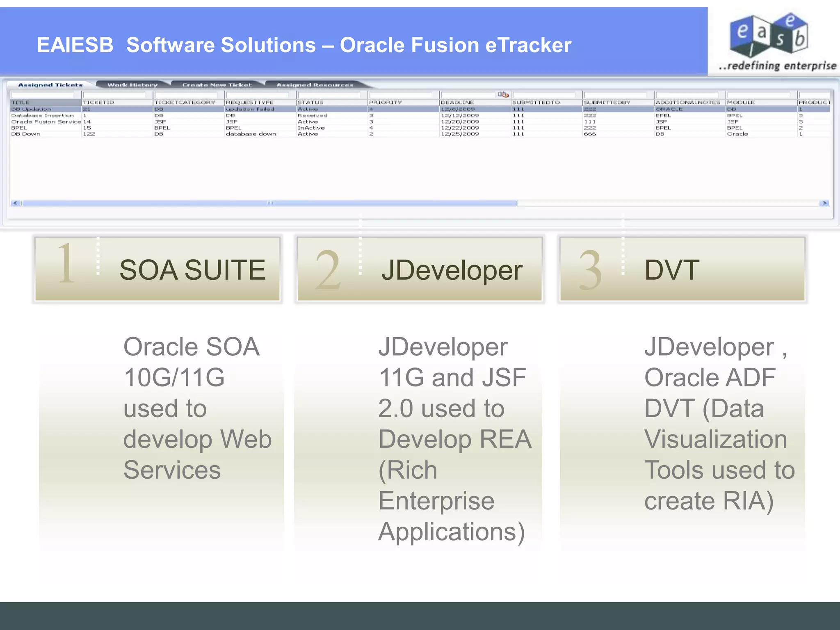Sort by the SUBMITTEDTO column header

click(547, 103)
